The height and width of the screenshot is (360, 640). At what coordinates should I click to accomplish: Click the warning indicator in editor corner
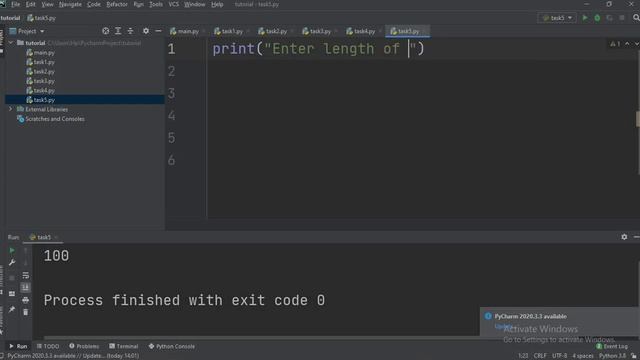[615, 44]
